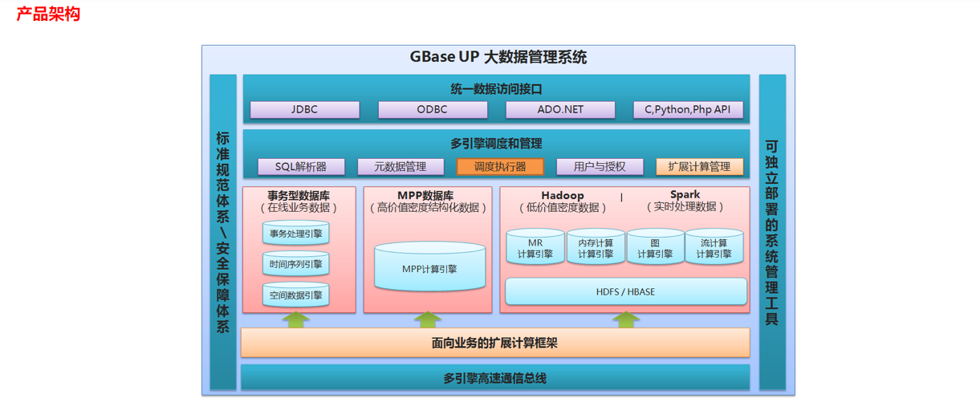Click the green arrow under 事务型数据库

[295, 319]
